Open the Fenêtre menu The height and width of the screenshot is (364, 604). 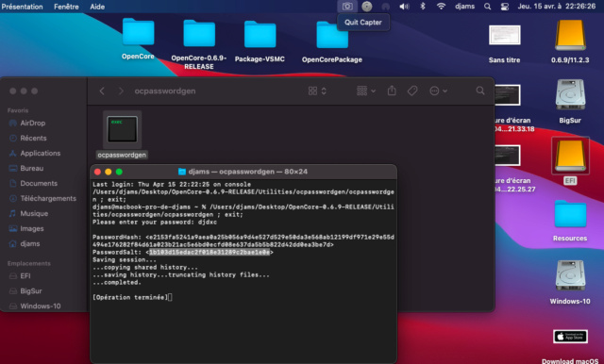66,7
